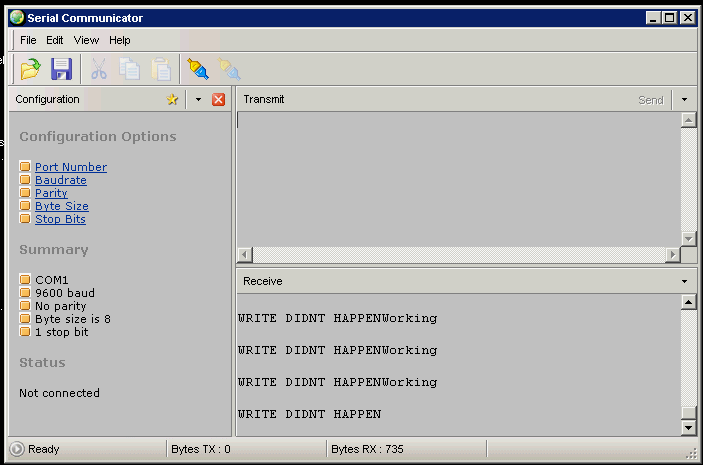
Task: Open the Configuration panel dropdown arrow
Action: [198, 99]
